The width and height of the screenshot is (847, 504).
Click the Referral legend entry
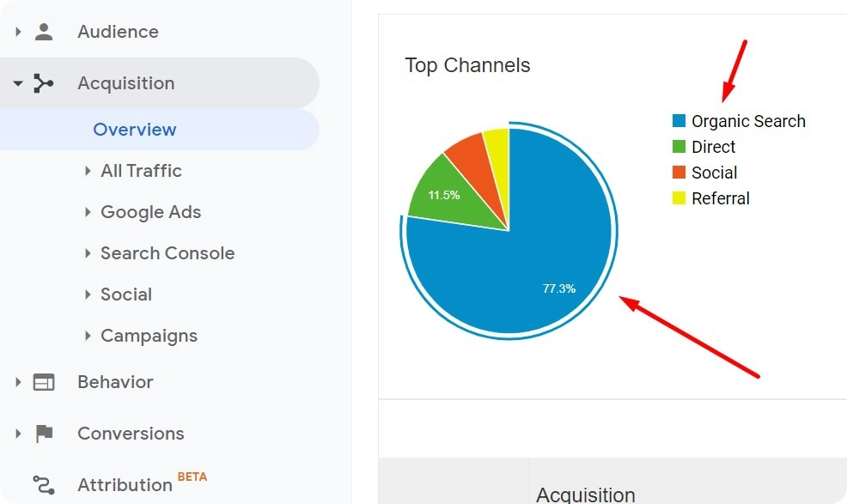coord(720,197)
